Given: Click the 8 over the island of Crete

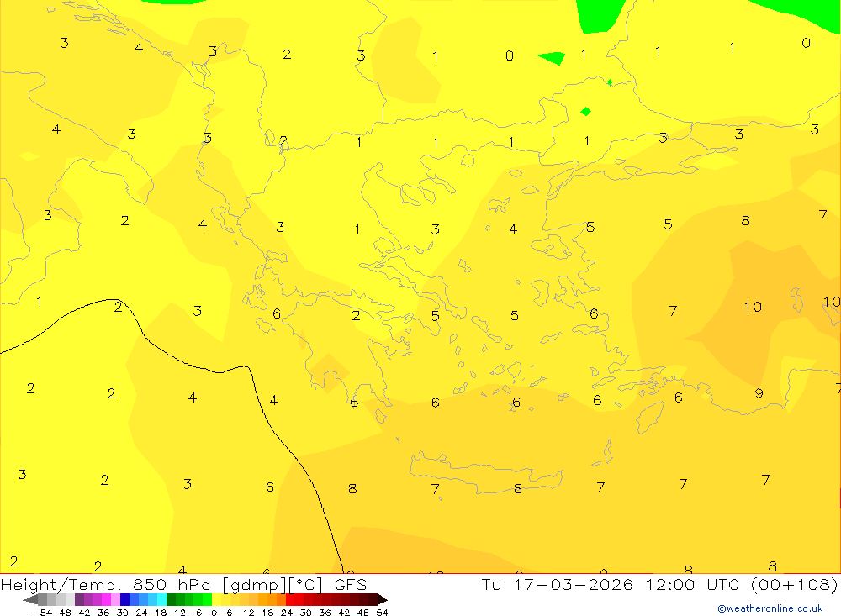Looking at the screenshot, I should point(517,488).
